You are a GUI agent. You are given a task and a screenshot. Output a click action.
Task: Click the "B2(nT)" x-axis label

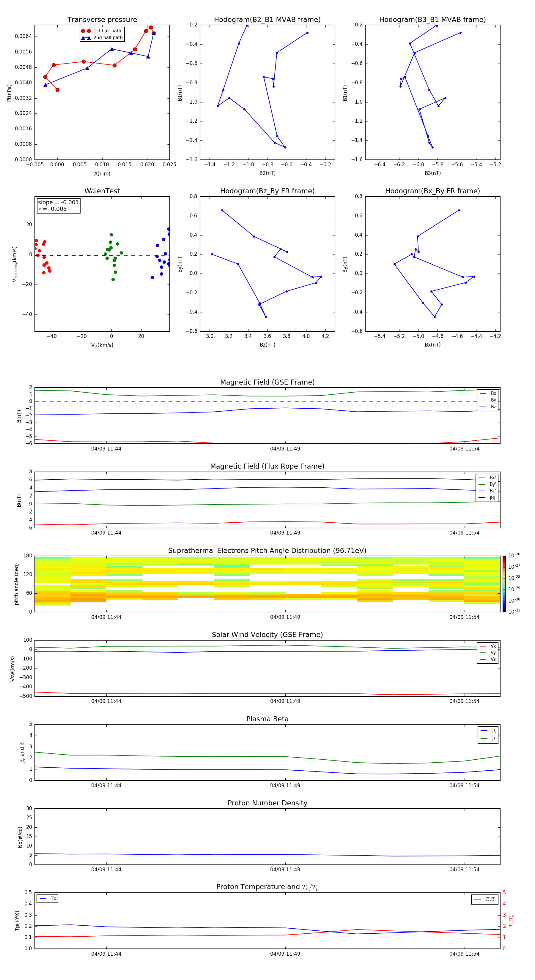pyautogui.click(x=267, y=173)
